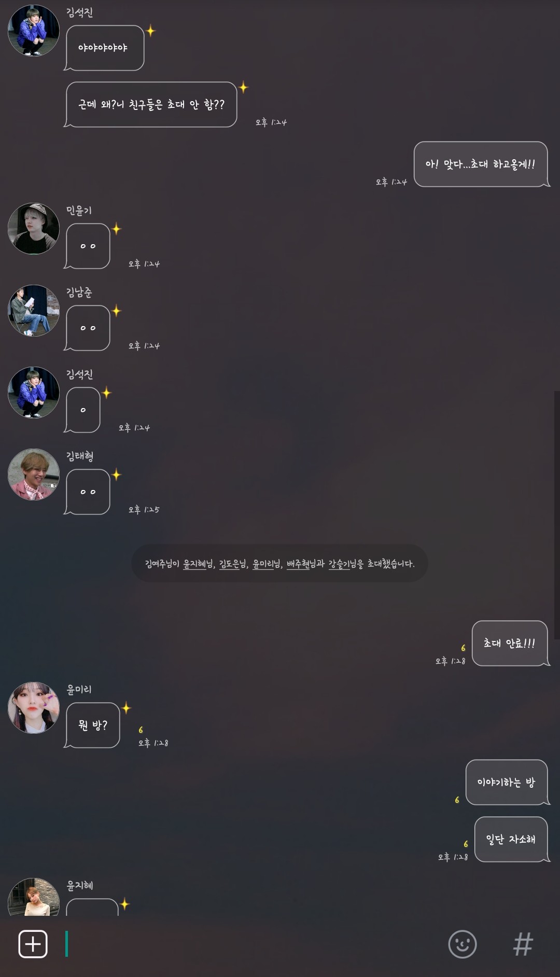Open 윤미리's profile picture

pyautogui.click(x=34, y=708)
